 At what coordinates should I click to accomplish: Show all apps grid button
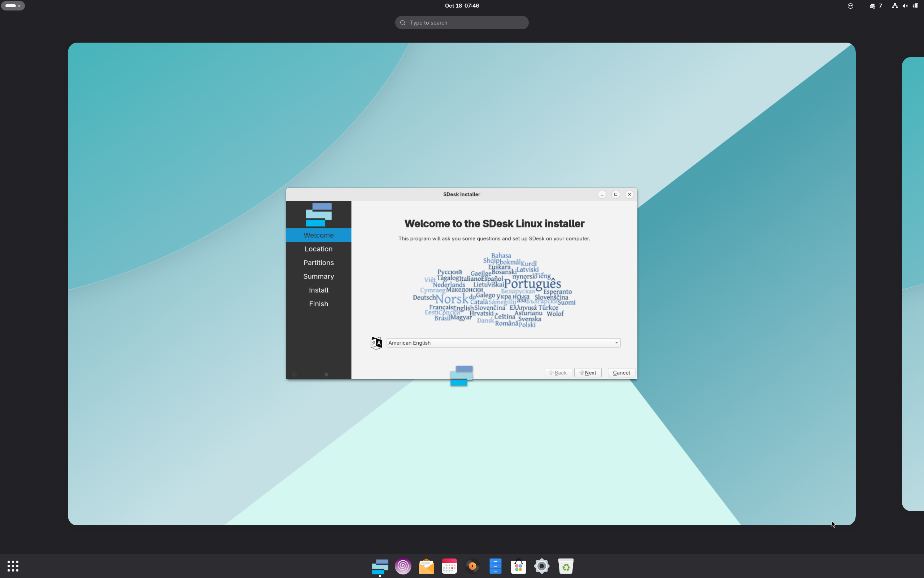(x=13, y=566)
